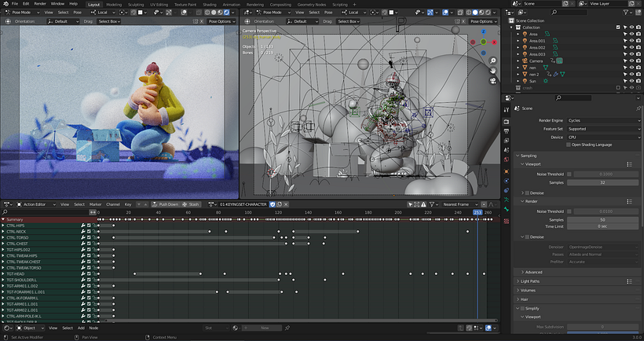644x341 pixels.
Task: Switch to the Sculpting workspace tab
Action: 136,5
